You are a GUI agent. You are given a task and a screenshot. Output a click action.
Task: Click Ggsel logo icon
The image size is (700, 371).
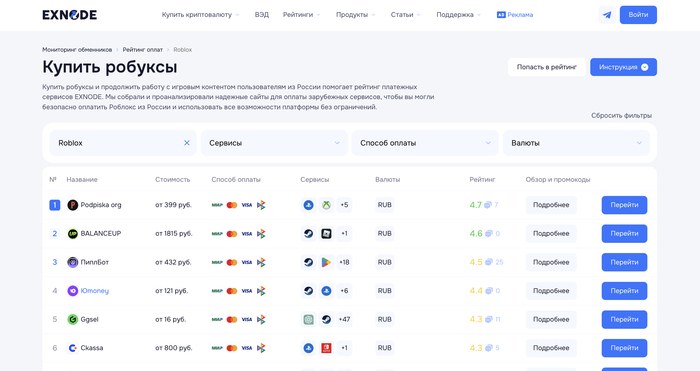[x=72, y=319]
